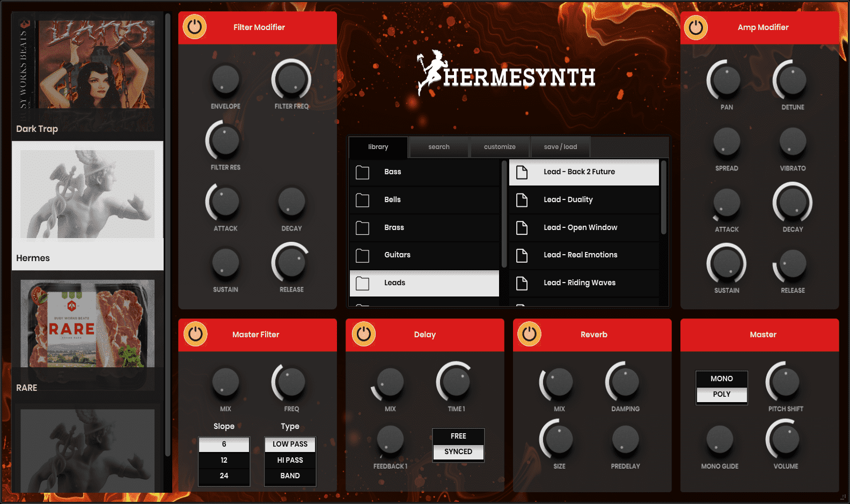Toggle the Filter Modifier power button

pyautogui.click(x=195, y=27)
